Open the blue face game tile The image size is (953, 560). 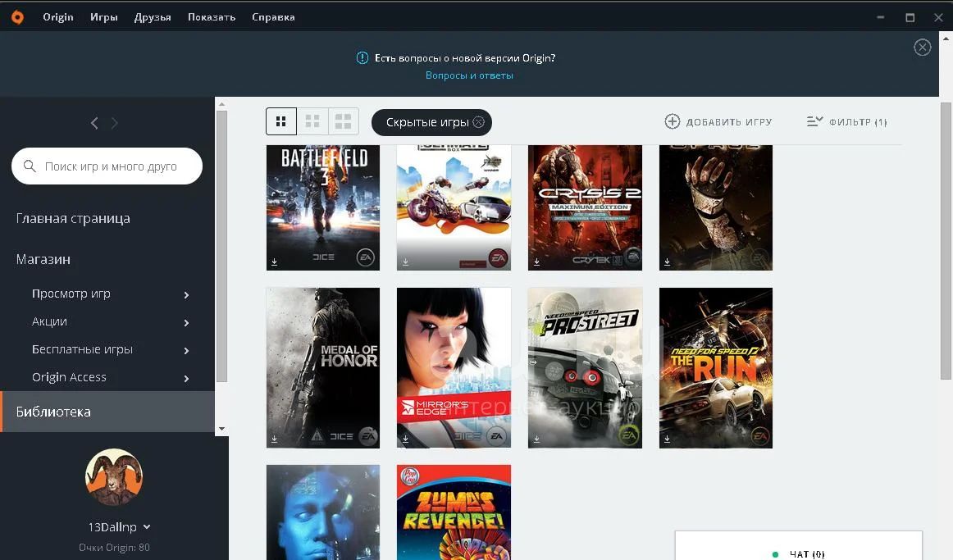323,512
